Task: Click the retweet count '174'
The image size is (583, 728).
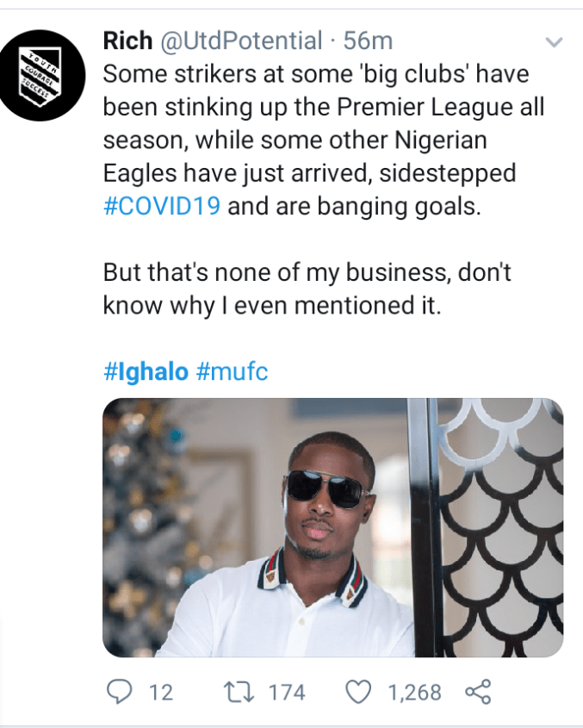Action: pyautogui.click(x=287, y=691)
